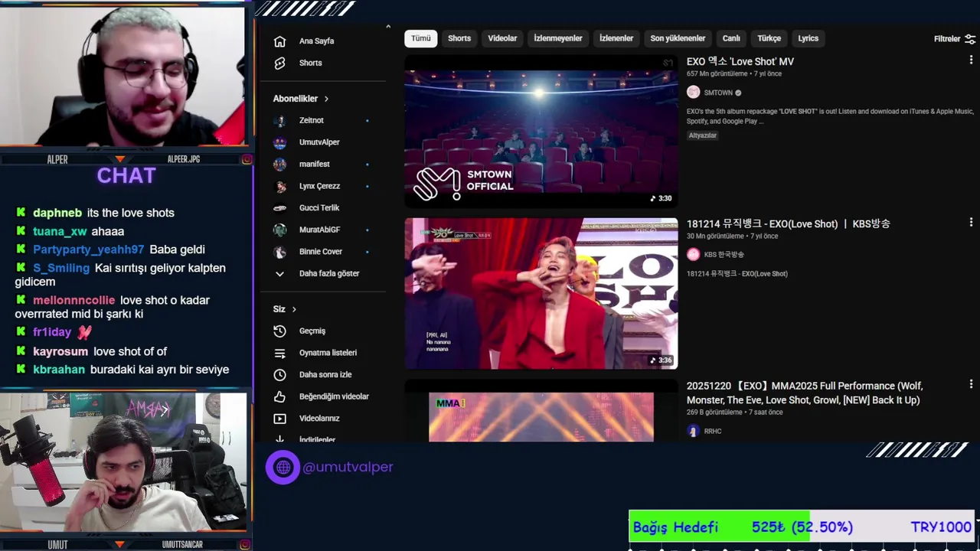
Task: Click Filtreler sliders icon
Action: pyautogui.click(x=970, y=38)
